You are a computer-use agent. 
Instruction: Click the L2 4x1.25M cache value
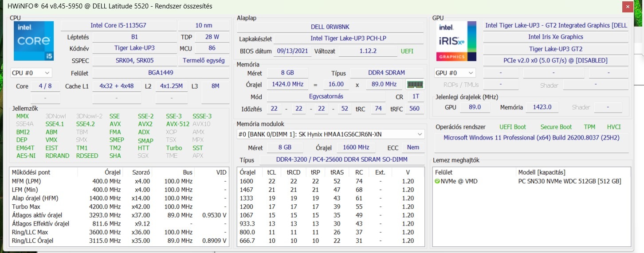pos(171,86)
